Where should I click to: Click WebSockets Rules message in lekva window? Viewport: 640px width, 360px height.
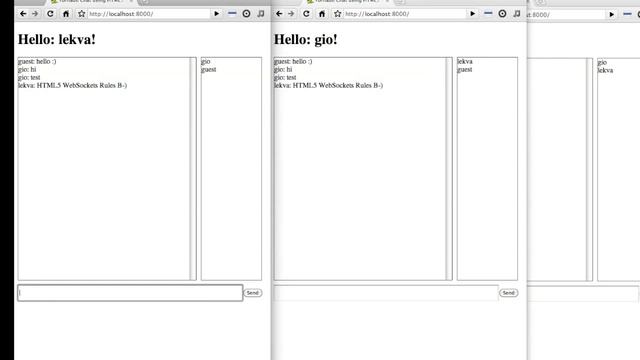[x=72, y=85]
